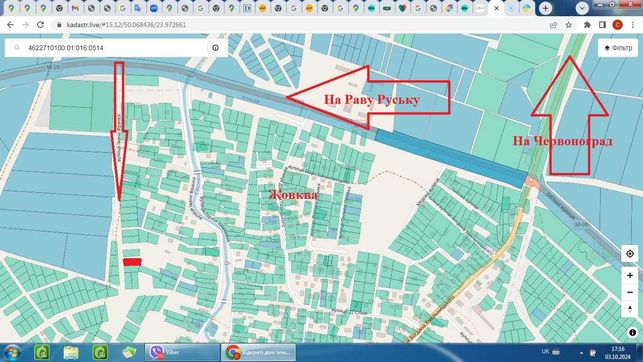Viewport: 643px width, 362px height.
Task: Reload the kadastr.live page
Action: point(40,25)
